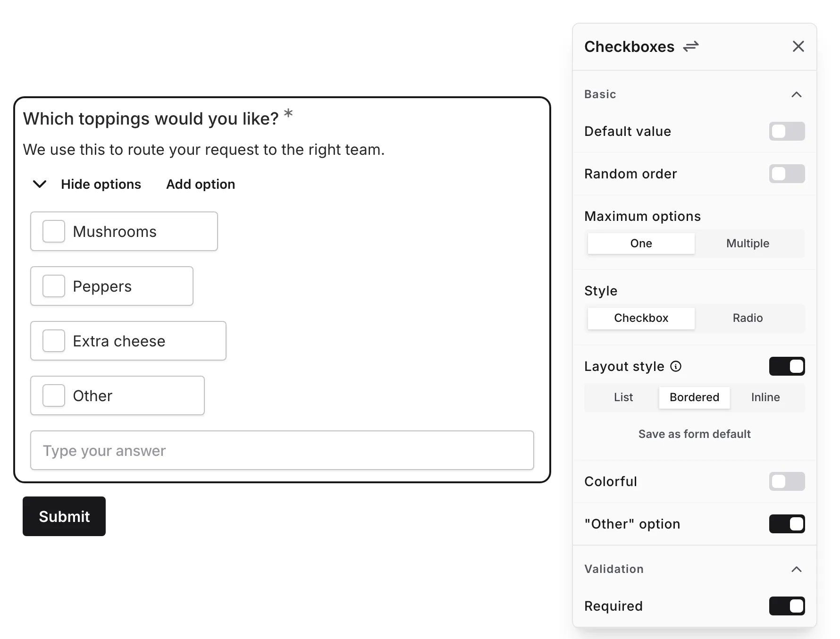The image size is (840, 639).
Task: Click the Checkboxes panel title
Action: [x=630, y=47]
